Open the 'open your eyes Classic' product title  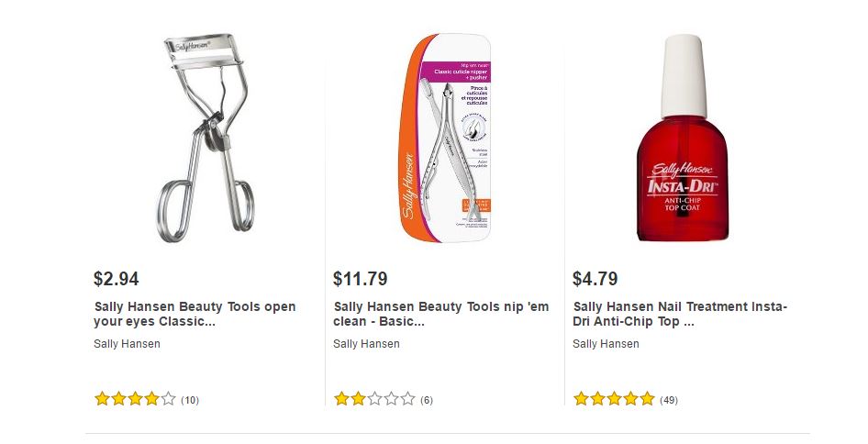(195, 315)
